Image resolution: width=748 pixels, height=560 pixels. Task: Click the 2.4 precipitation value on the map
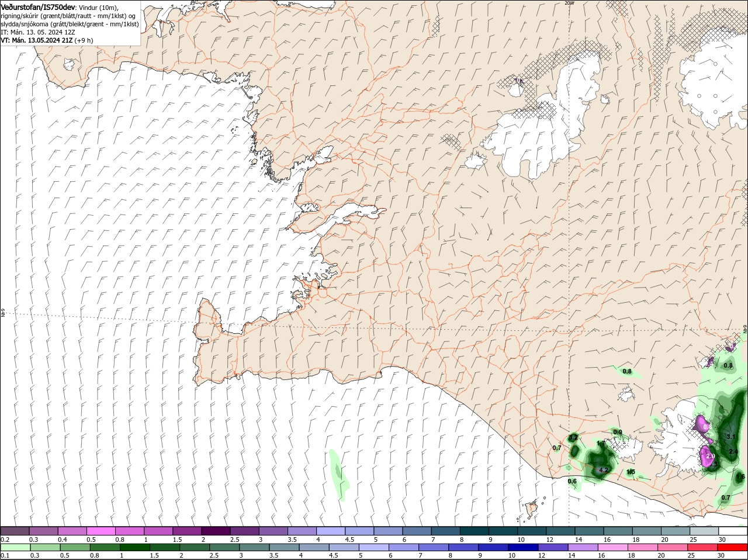click(734, 452)
